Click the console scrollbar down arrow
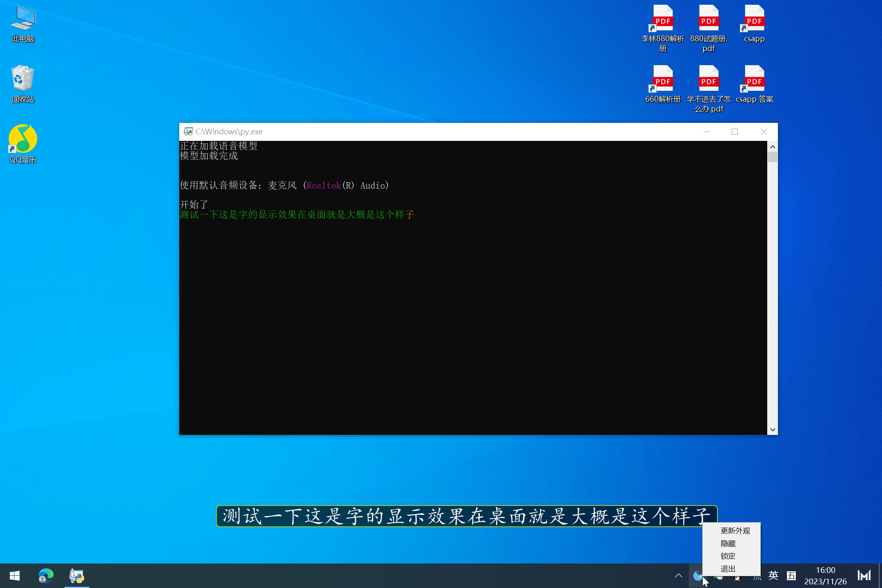 click(772, 430)
